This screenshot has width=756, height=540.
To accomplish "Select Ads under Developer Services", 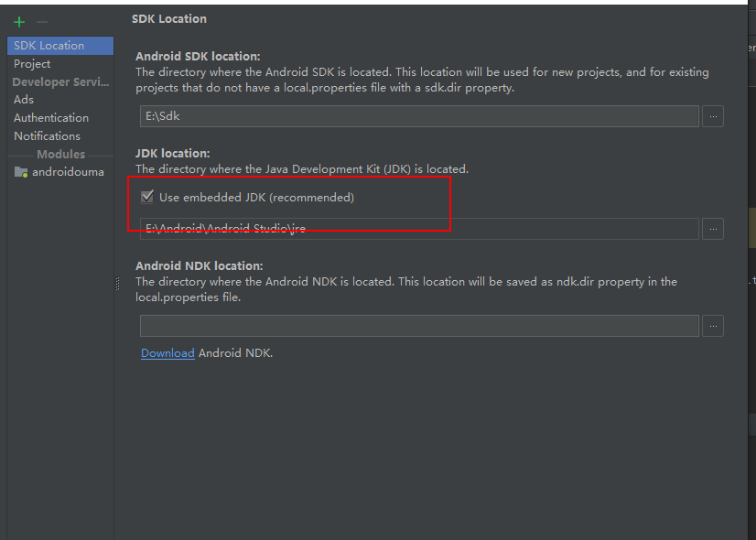I will point(24,100).
